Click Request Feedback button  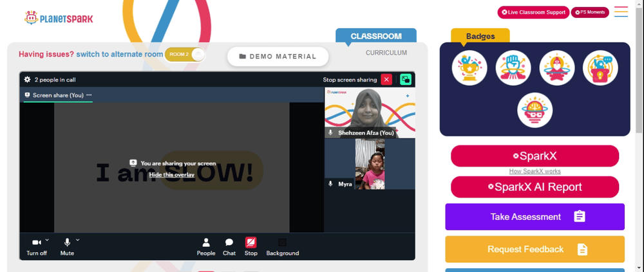point(535,249)
